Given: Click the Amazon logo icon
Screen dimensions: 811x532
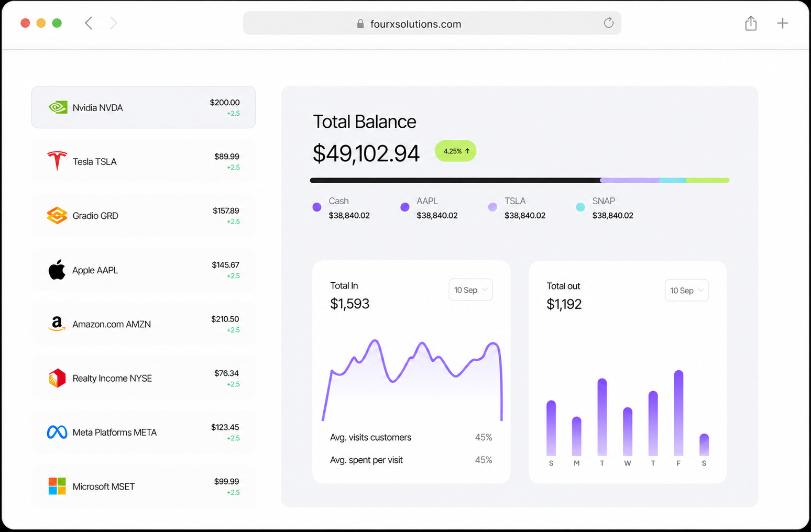Looking at the screenshot, I should [x=57, y=324].
